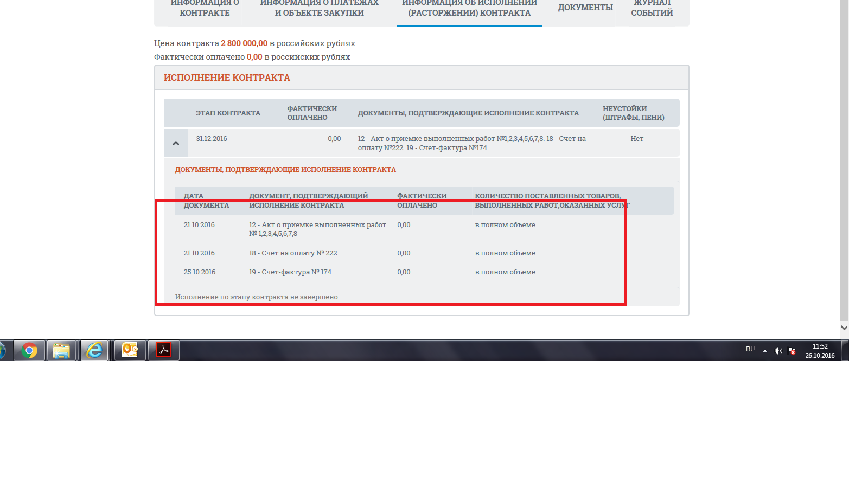This screenshot has height=488, width=868.
Task: Click document "18 - Счет на оплату № 222"
Action: click(293, 253)
